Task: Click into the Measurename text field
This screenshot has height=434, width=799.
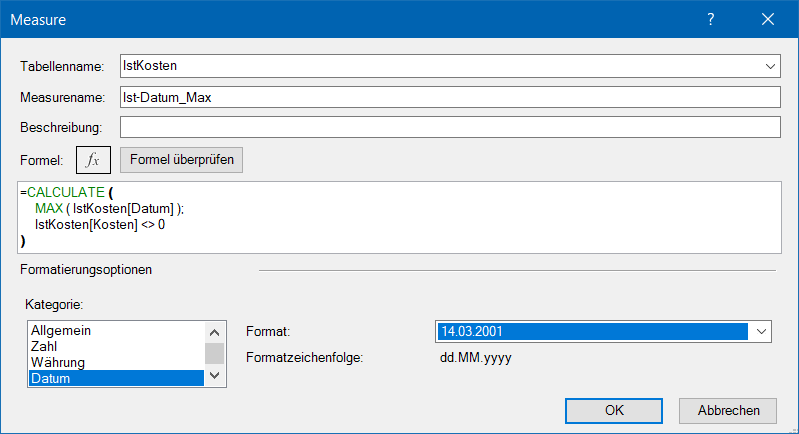Action: click(x=448, y=97)
